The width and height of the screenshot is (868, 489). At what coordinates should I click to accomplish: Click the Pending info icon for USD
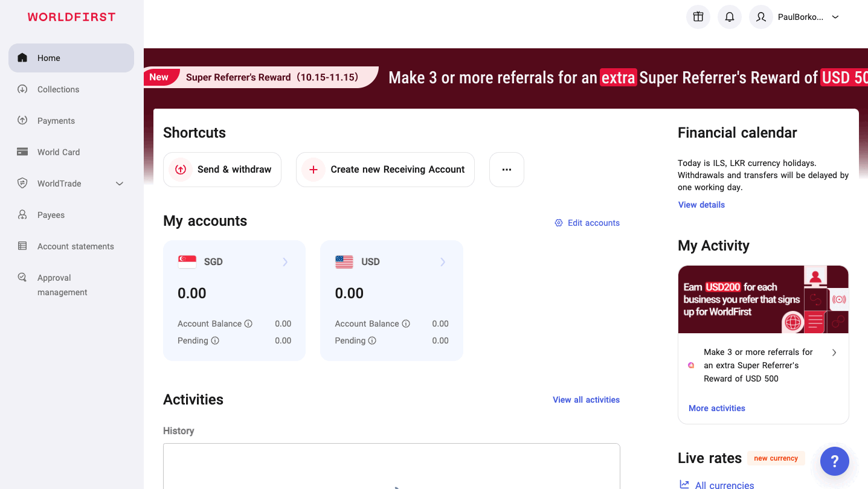[372, 340]
